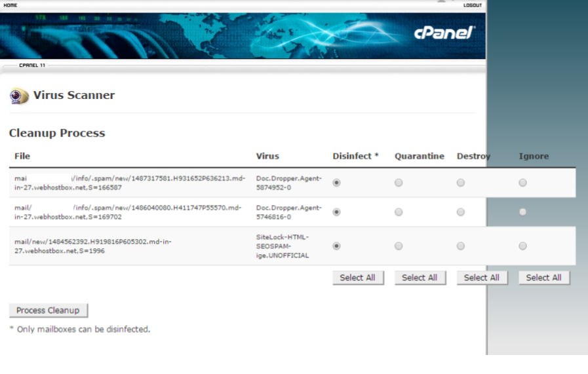Set Ignore for Doc.Dropper.Agent-5874952-0

coord(522,183)
